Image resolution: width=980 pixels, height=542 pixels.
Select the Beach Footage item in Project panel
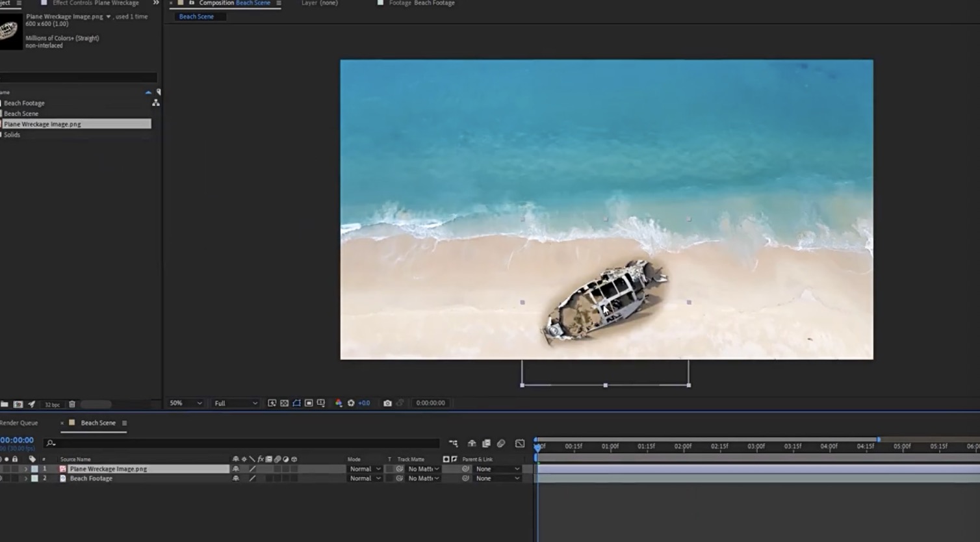pos(25,103)
